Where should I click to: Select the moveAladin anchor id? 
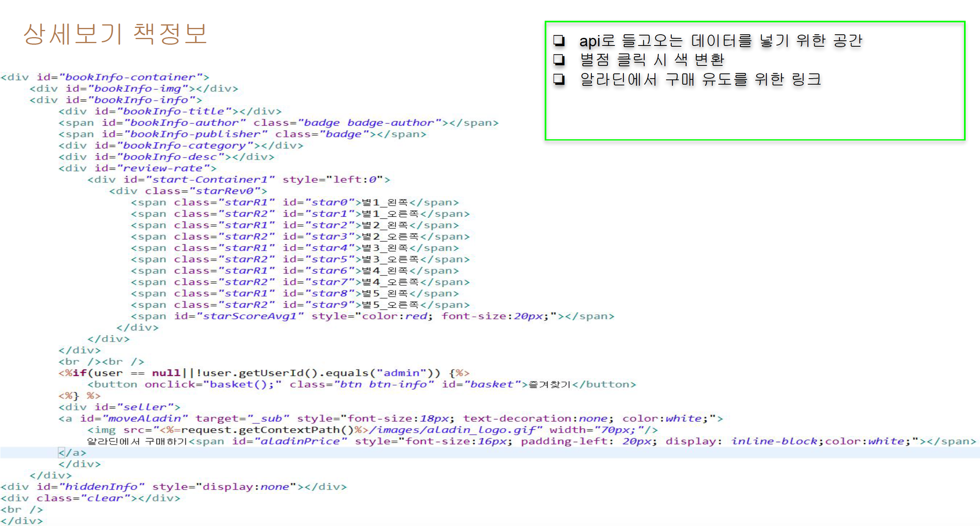click(143, 418)
